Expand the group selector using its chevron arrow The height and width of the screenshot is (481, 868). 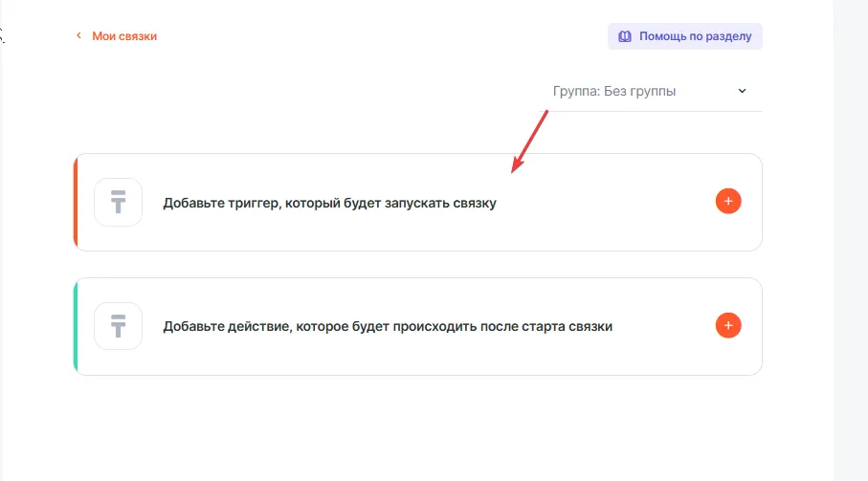pos(742,92)
